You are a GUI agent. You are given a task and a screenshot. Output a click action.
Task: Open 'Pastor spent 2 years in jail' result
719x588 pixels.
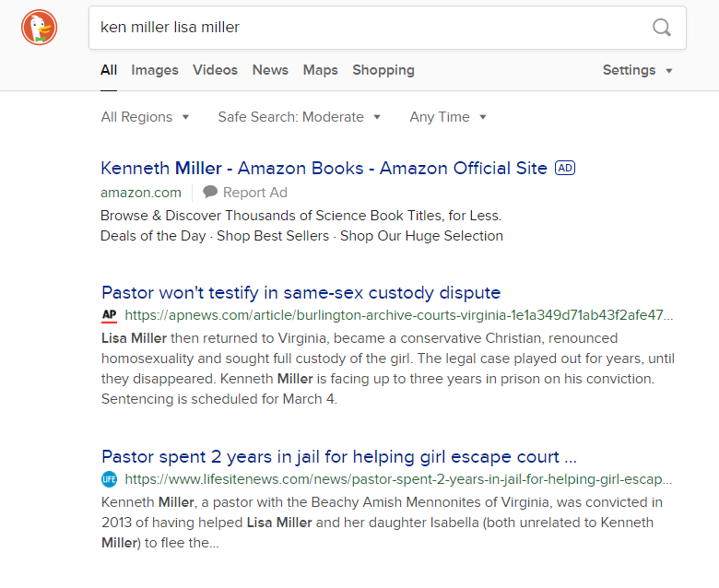coord(339,456)
